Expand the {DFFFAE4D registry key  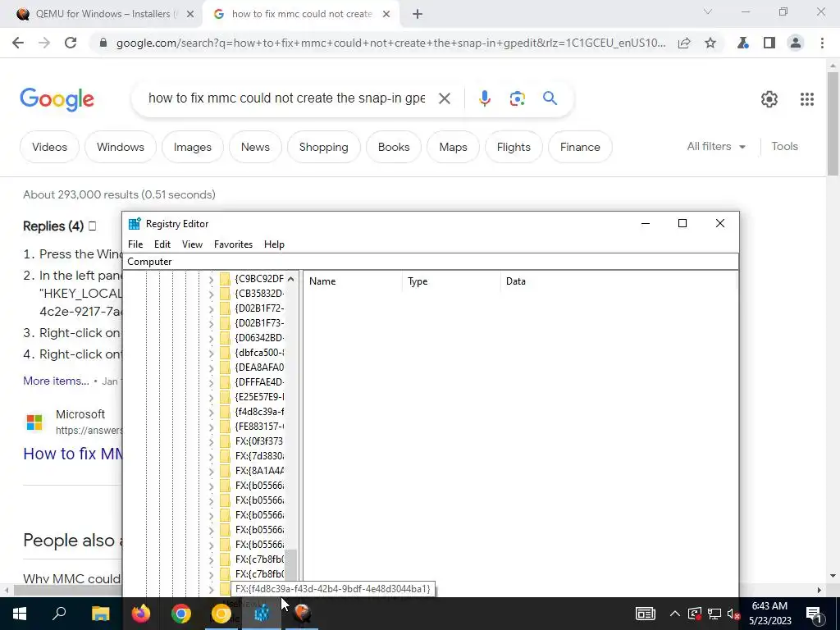tap(211, 382)
